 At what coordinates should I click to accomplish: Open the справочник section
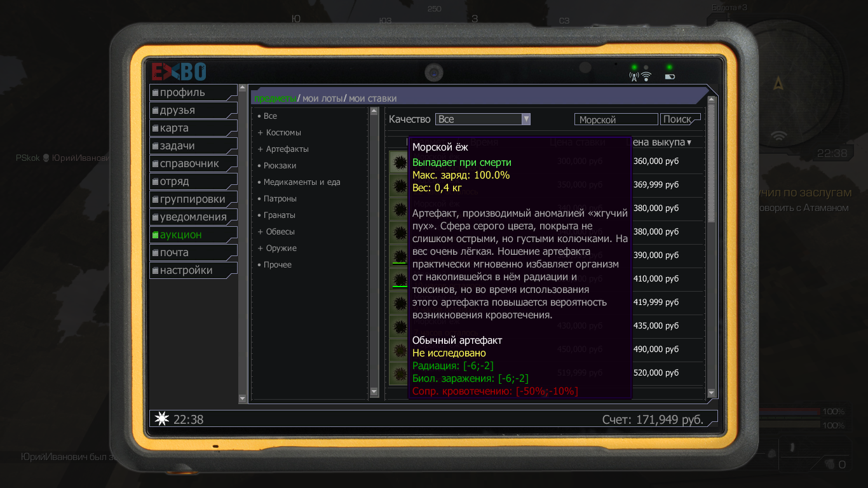pos(193,163)
